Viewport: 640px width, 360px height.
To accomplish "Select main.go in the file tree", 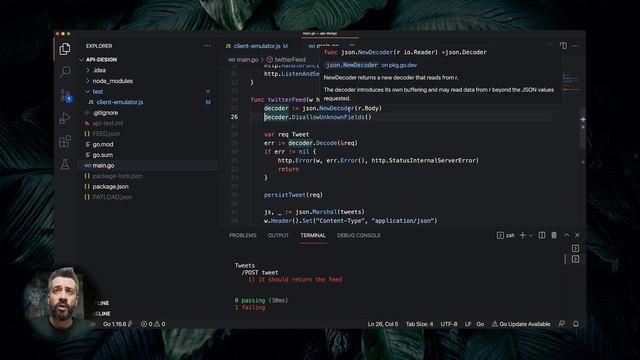I will pos(103,165).
